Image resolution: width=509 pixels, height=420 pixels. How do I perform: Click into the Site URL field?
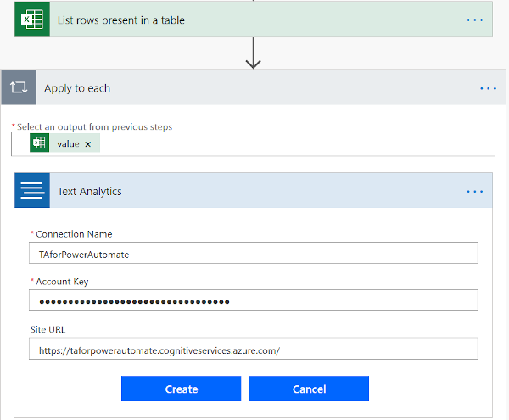253,350
